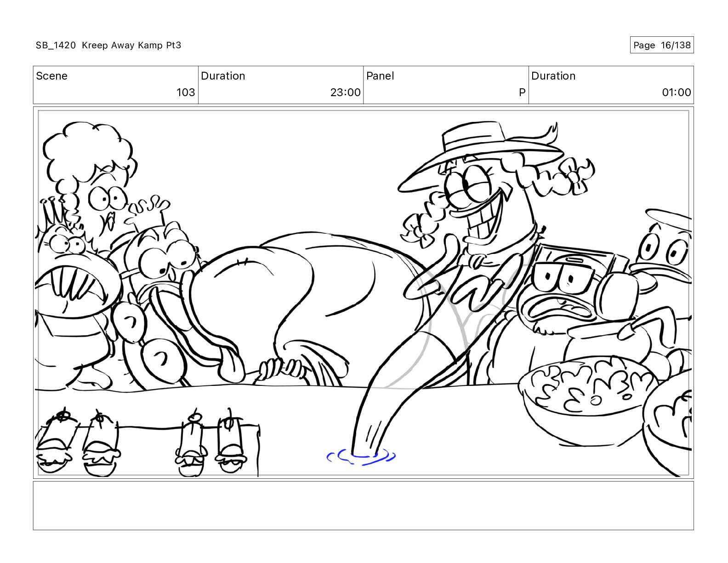This screenshot has height=563, width=728.
Task: Click the 'Scene' header label
Action: tap(51, 76)
